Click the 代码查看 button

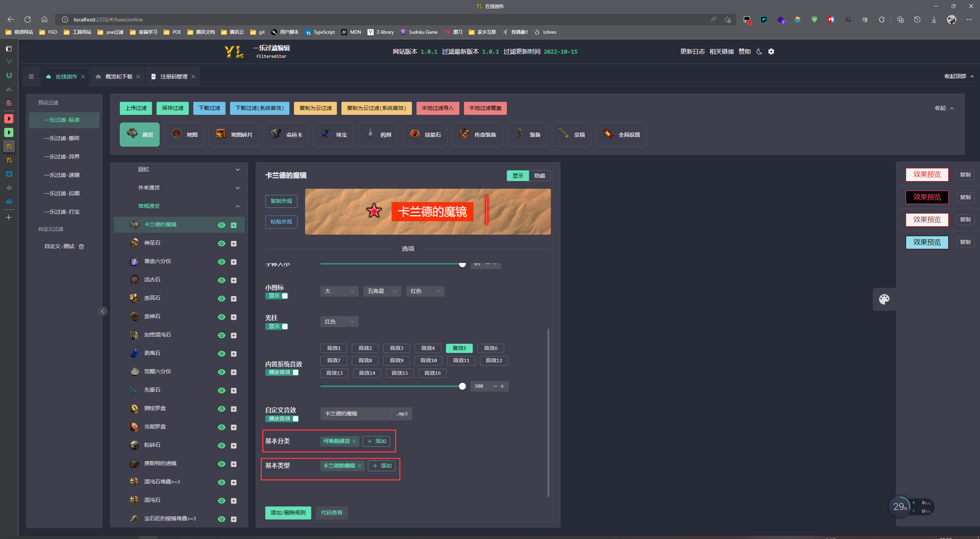(332, 513)
